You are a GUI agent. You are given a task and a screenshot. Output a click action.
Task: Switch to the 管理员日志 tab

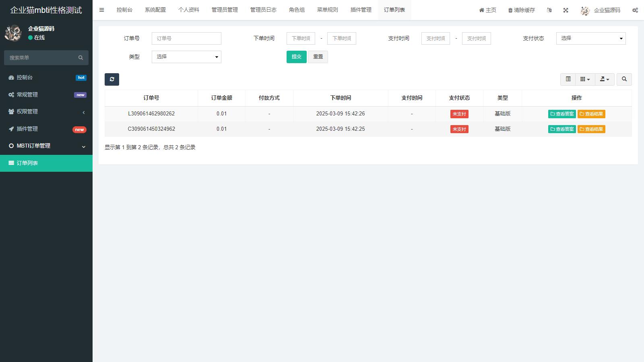(x=263, y=10)
